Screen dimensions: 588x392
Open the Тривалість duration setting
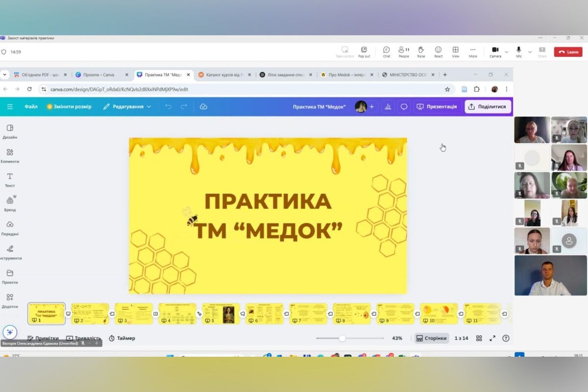click(83, 338)
